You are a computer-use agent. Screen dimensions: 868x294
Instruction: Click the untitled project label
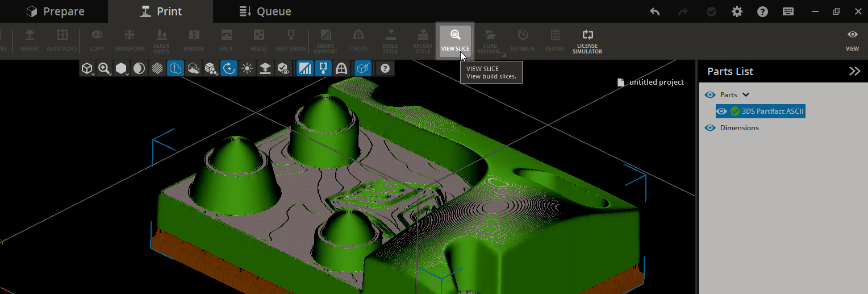[x=656, y=82]
